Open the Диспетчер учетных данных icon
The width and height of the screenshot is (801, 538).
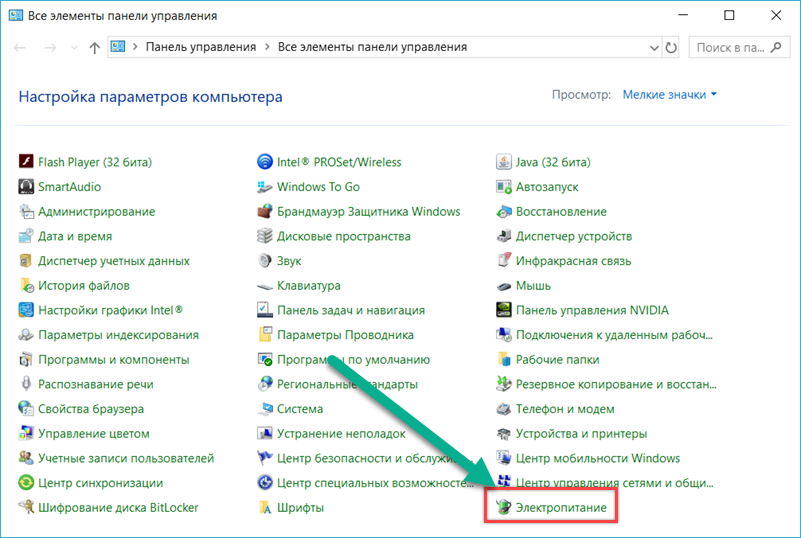coord(26,261)
